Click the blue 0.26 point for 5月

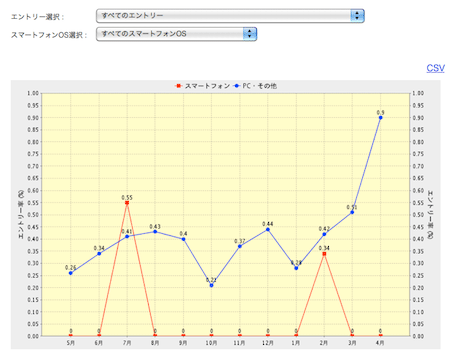71,273
